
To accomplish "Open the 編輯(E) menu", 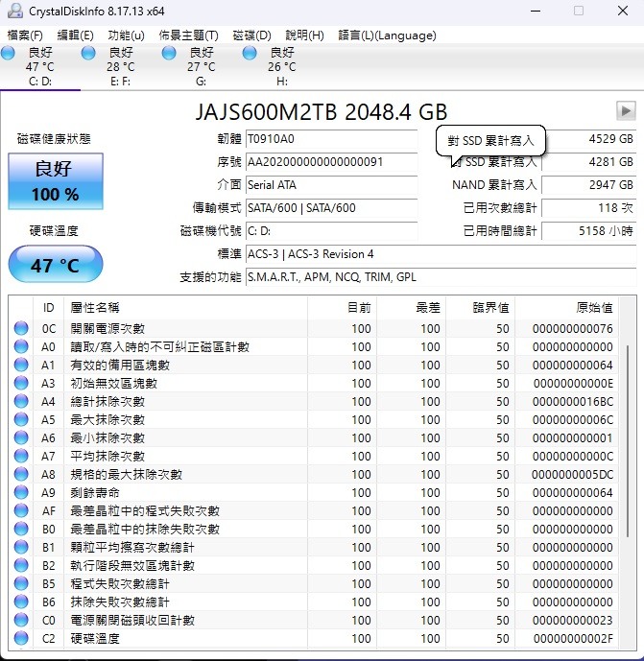I will click(75, 35).
